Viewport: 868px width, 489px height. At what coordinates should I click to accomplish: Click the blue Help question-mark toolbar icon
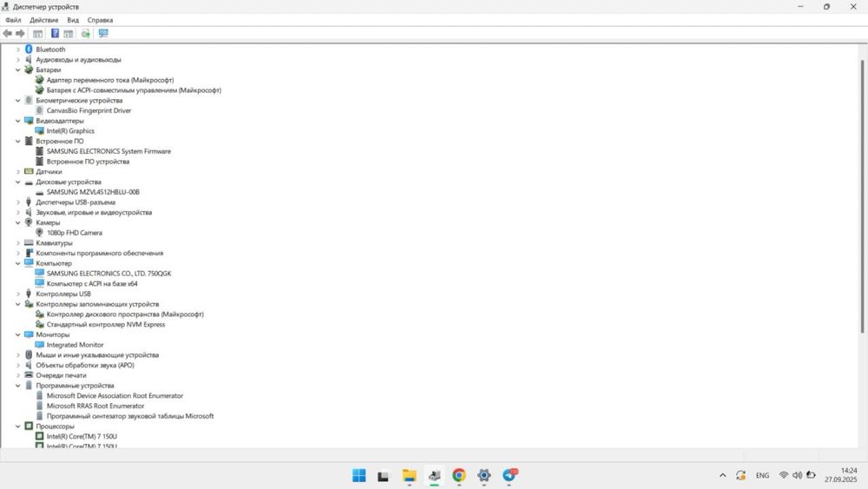tap(55, 33)
